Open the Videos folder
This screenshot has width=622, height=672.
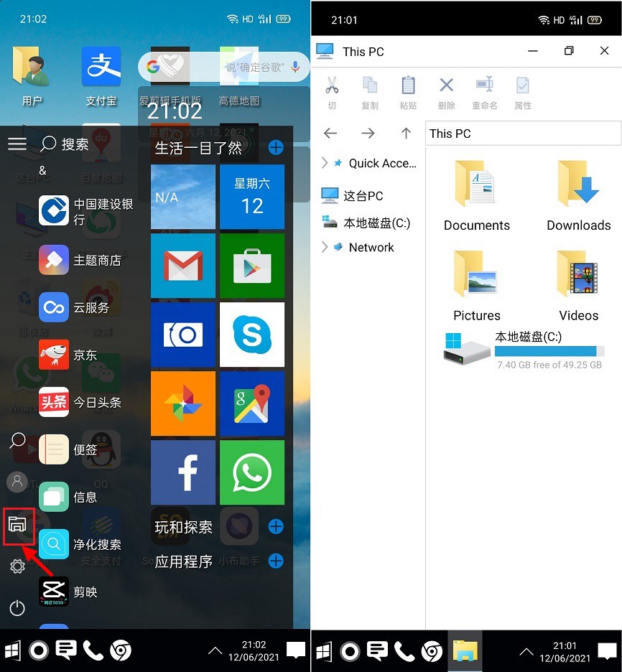[x=579, y=286]
